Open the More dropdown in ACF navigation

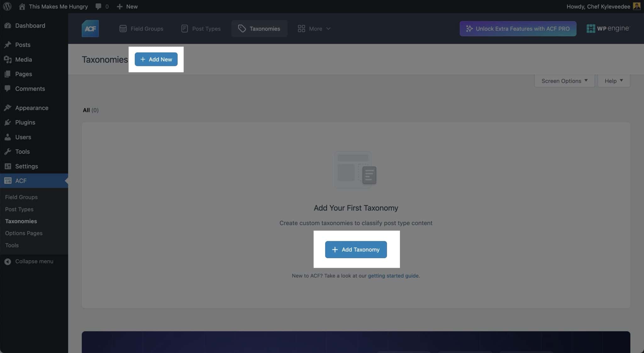click(314, 29)
